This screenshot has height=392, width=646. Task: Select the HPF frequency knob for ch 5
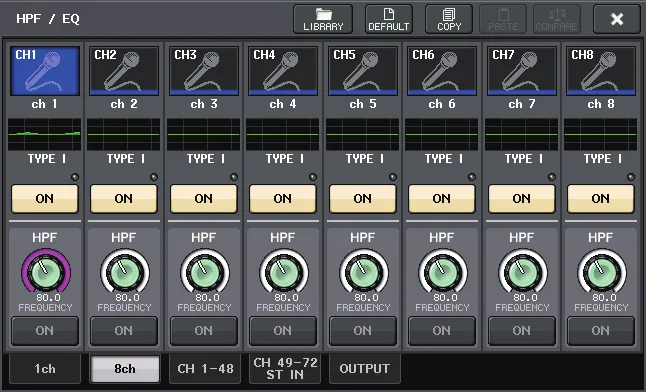364,272
